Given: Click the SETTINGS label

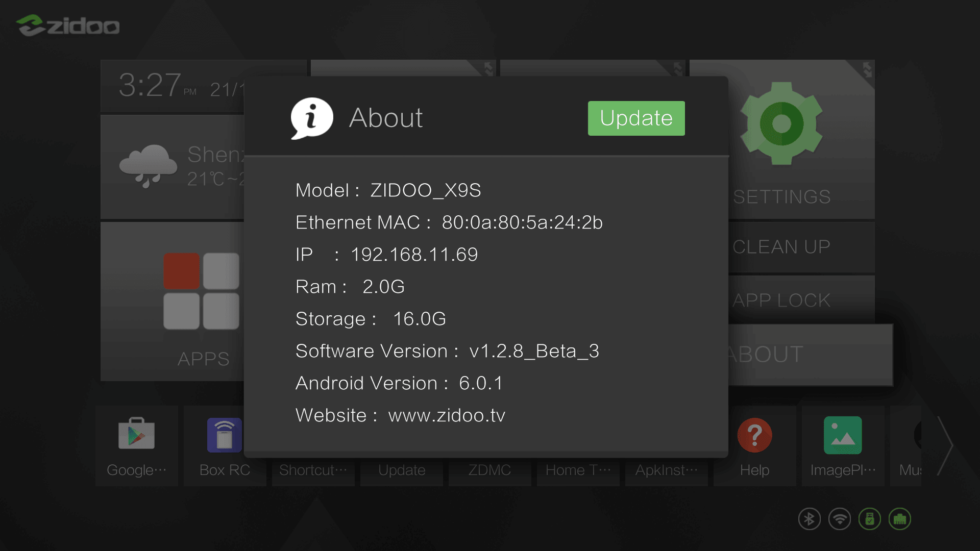Looking at the screenshot, I should 781,197.
